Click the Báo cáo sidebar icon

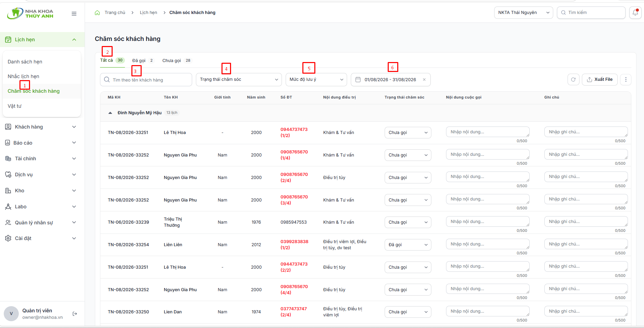(x=8, y=143)
